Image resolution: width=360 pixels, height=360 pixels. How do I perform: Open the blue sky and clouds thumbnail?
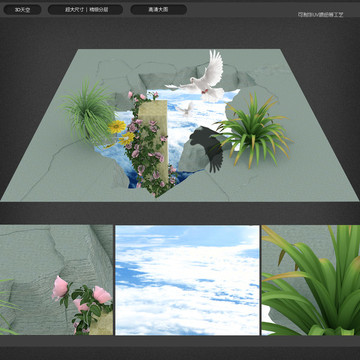coord(187,280)
